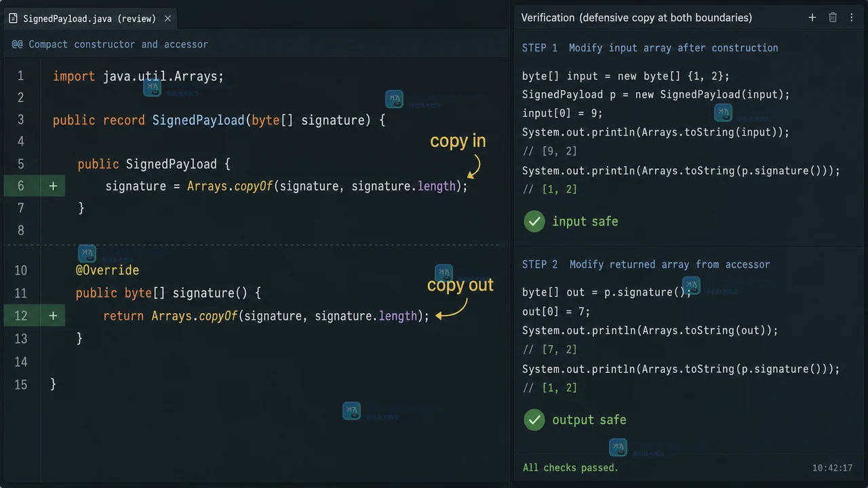Click the byte[] out = p.signature() line
This screenshot has width=868, height=488.
607,292
